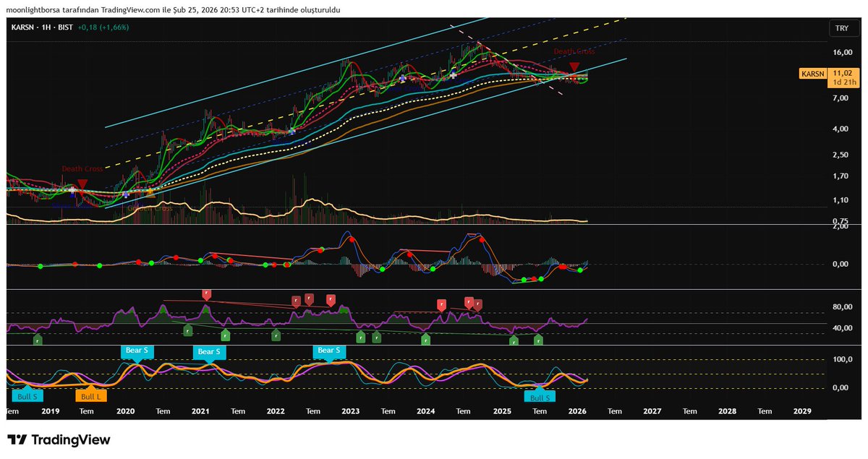Viewport: 868px width, 459px height.
Task: Click the Death Cross label near 2026
Action: coord(575,52)
